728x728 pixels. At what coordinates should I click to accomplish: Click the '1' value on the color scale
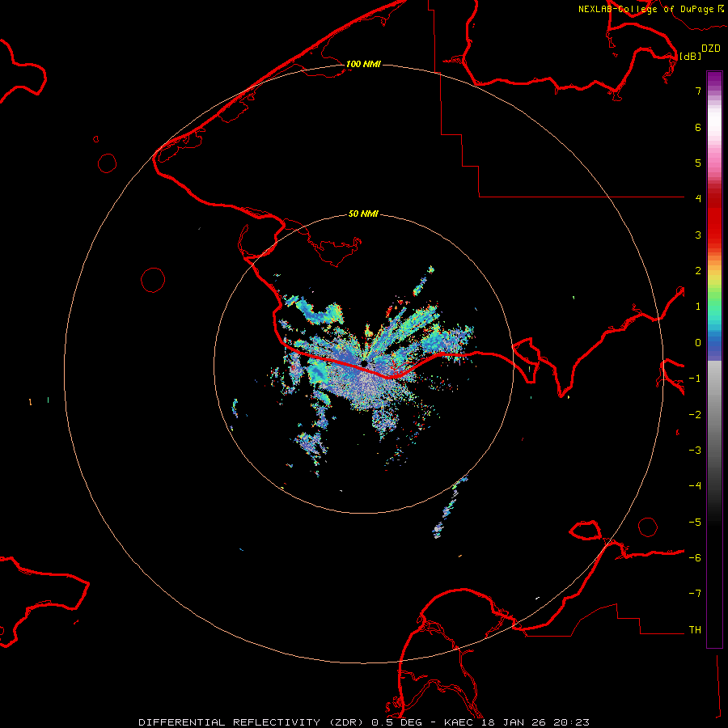698,307
